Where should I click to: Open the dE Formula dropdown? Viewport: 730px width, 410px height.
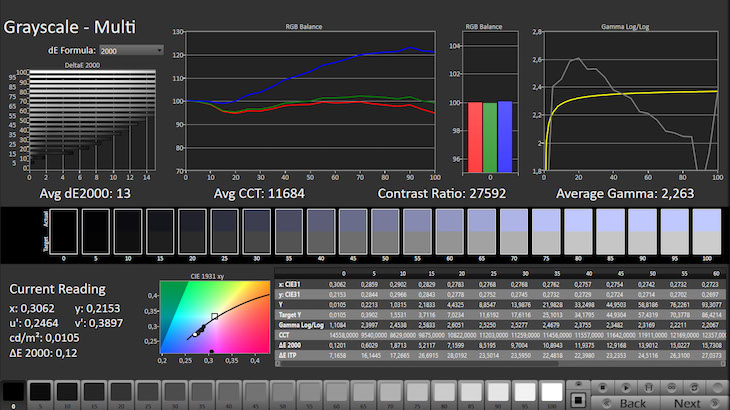(131, 49)
